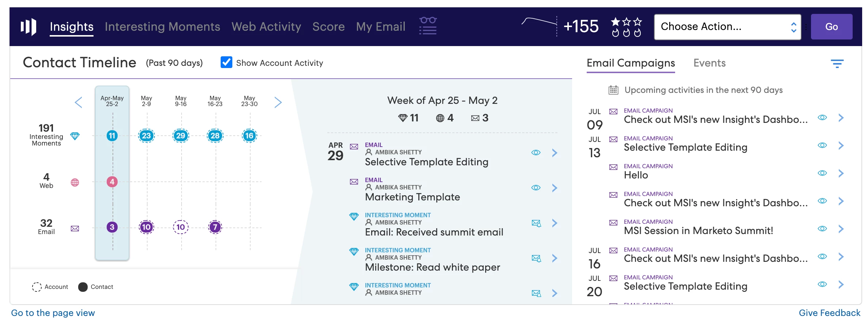868x324 pixels.
Task: Click diamond icon beside Milestone: Read white paper
Action: pos(354,251)
